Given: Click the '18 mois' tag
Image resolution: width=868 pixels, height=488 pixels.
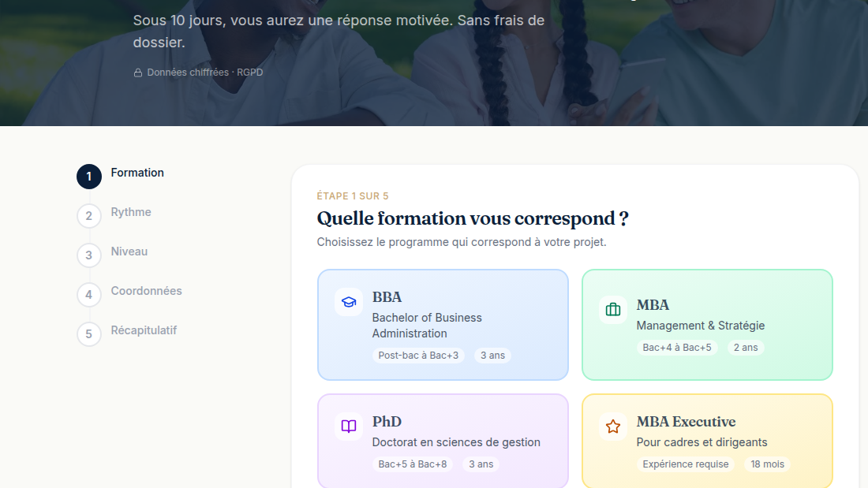Looking at the screenshot, I should 767,464.
